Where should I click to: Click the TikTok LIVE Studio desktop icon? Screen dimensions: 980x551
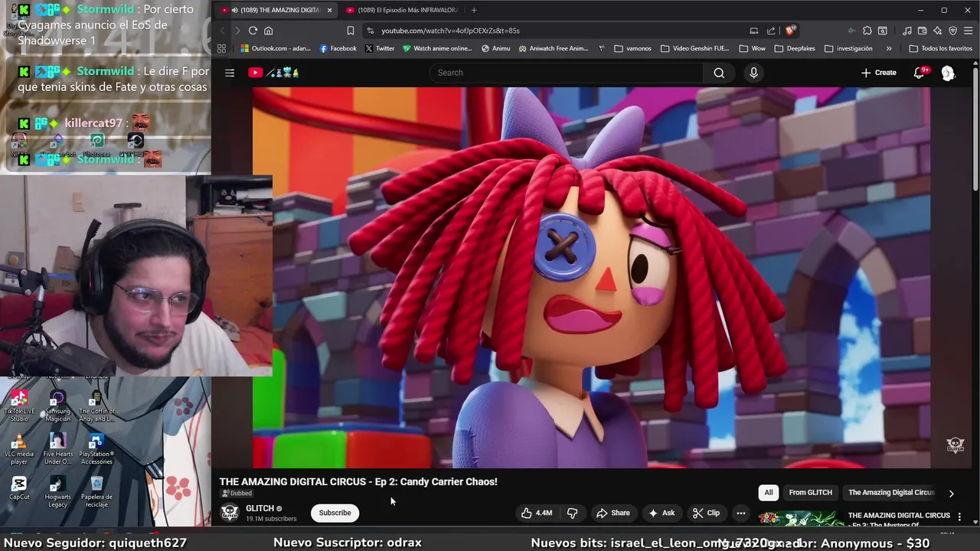(x=19, y=406)
